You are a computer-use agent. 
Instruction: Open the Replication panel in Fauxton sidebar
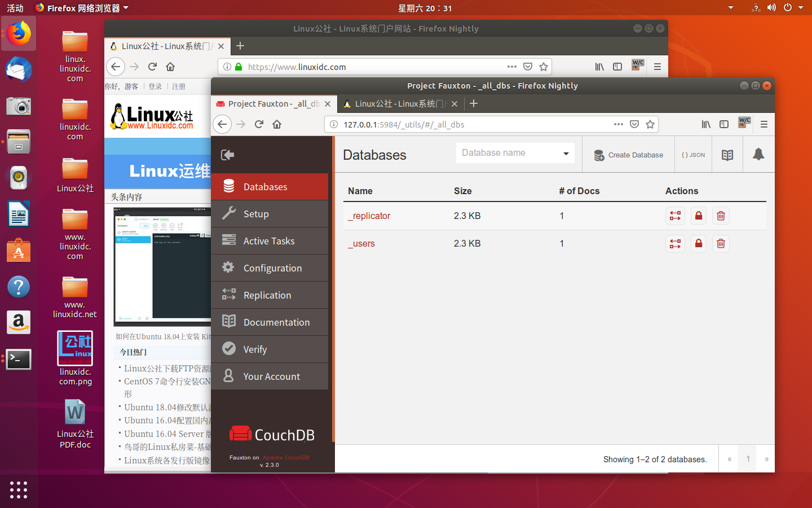(x=267, y=295)
